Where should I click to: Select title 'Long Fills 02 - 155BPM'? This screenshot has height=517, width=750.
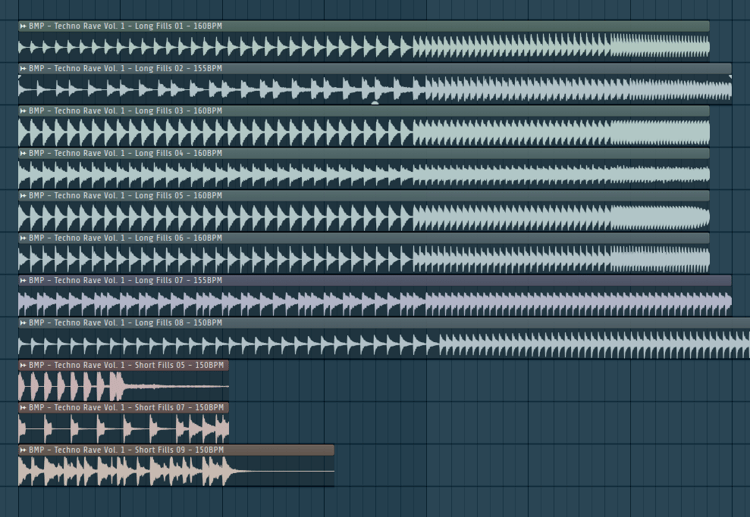(178, 68)
